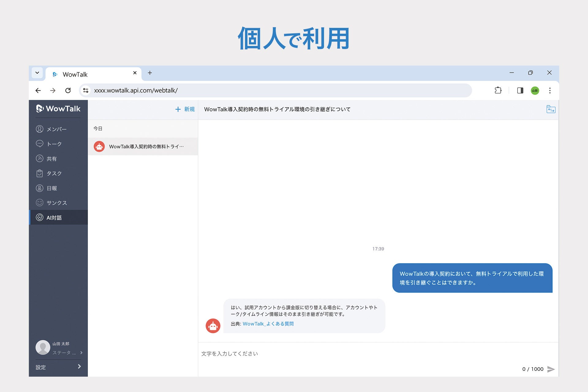The width and height of the screenshot is (588, 392).
Task: Expand the 設定 settings chevron
Action: 79,367
